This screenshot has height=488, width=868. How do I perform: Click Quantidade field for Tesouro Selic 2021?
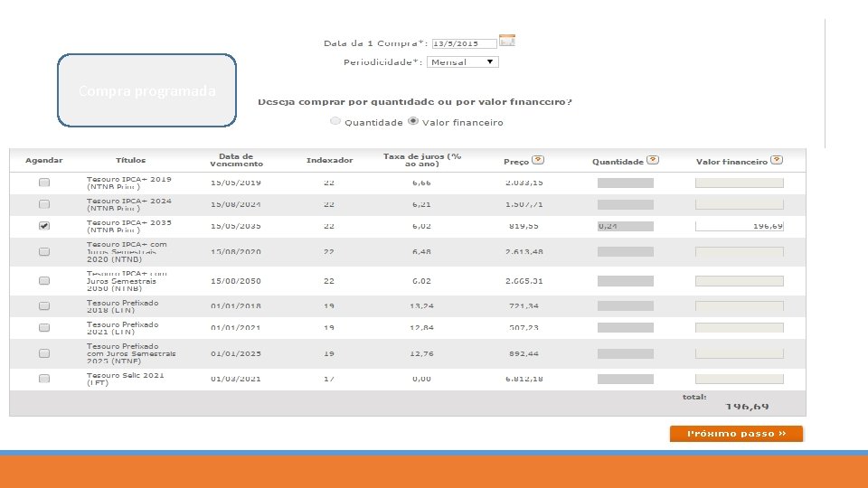(x=626, y=379)
